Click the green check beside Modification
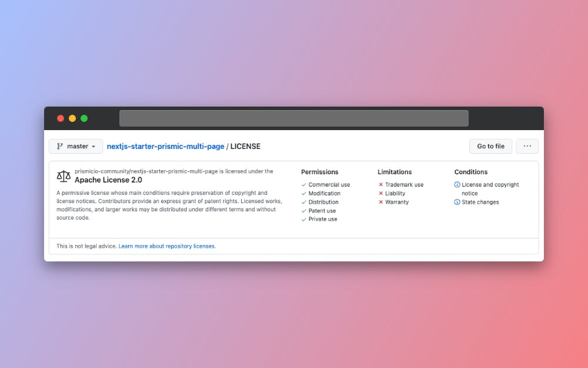The width and height of the screenshot is (588, 368). [304, 193]
